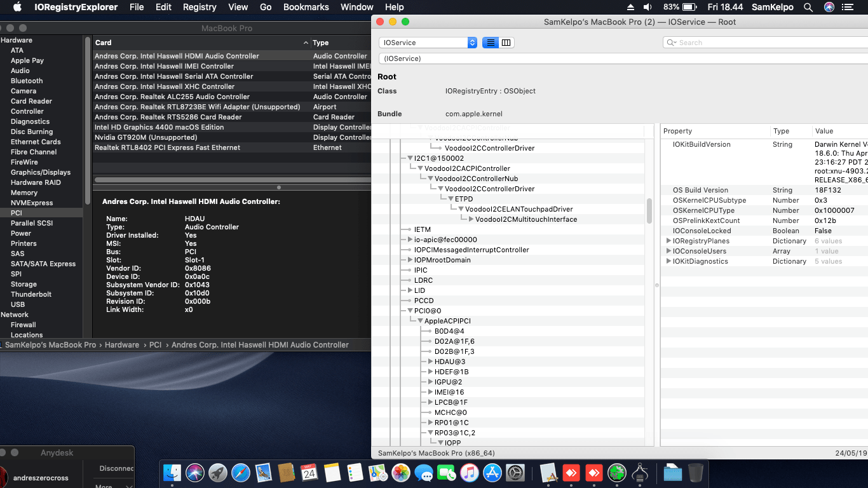The width and height of the screenshot is (868, 488).
Task: Open the Apple menu
Action: (17, 7)
